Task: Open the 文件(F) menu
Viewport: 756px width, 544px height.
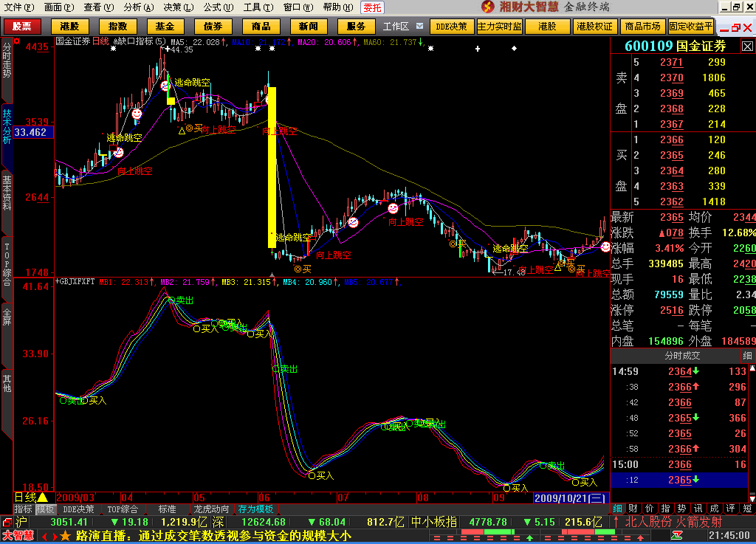Action: point(19,7)
